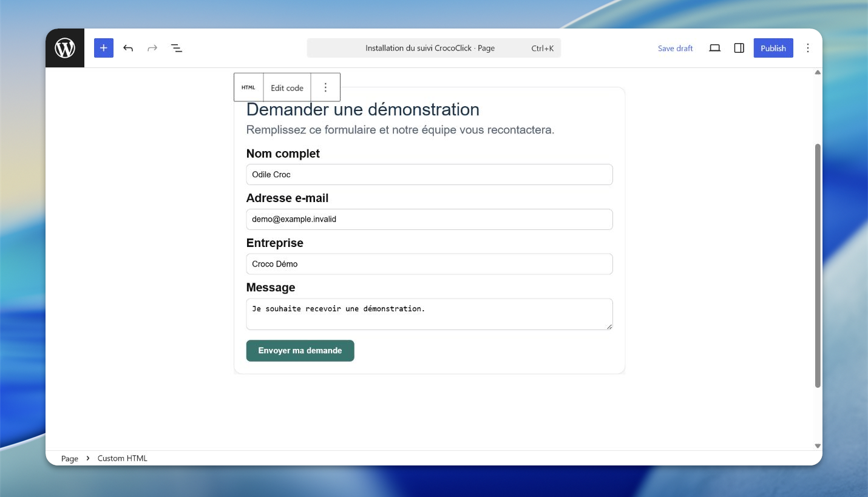Open the command palette page title bar
868x497 pixels.
point(434,48)
